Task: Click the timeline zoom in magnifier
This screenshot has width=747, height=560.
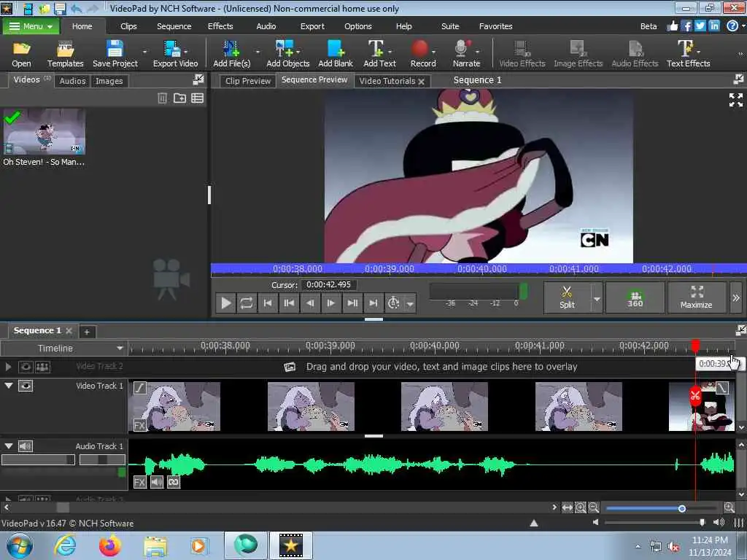Action: [x=729, y=507]
